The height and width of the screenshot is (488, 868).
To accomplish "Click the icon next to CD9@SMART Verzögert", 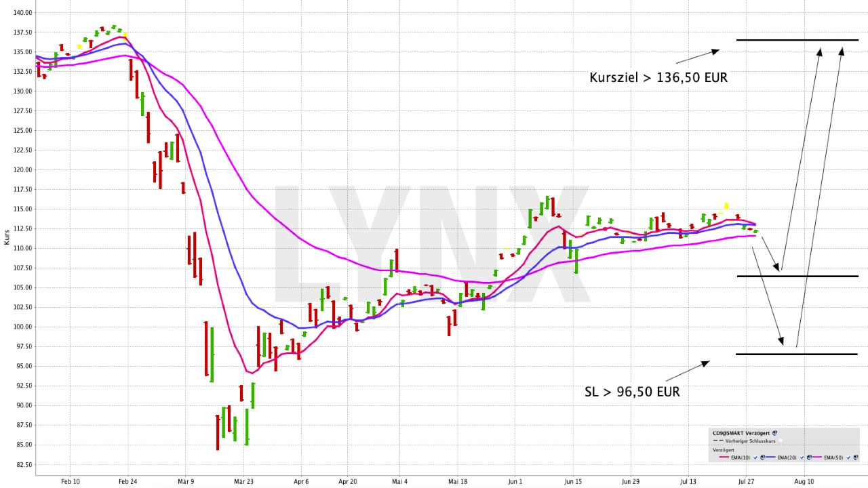I will click(774, 433).
